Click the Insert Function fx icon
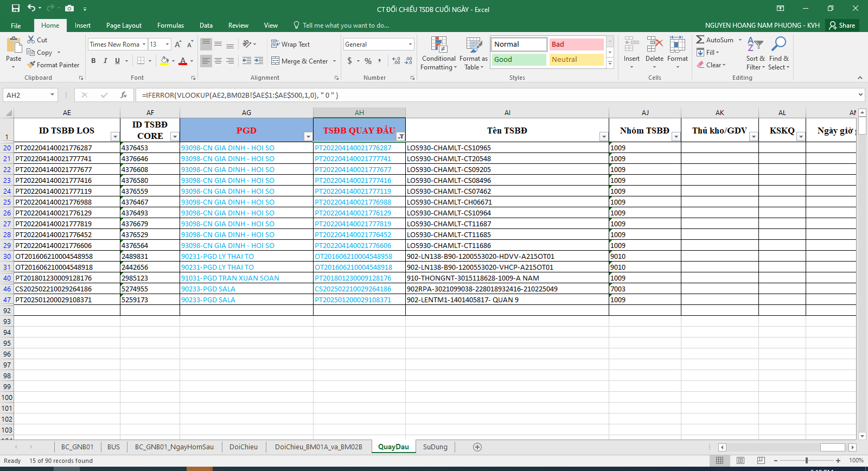The height and width of the screenshot is (471, 868). (124, 95)
